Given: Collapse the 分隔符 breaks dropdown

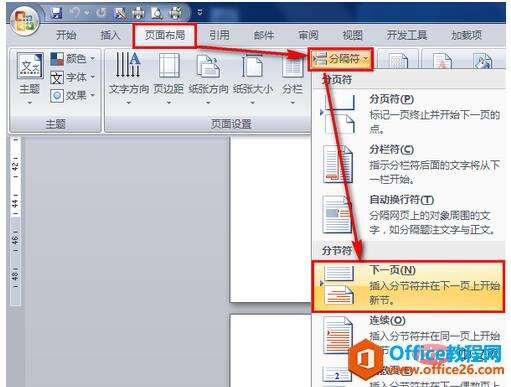Looking at the screenshot, I should click(341, 59).
